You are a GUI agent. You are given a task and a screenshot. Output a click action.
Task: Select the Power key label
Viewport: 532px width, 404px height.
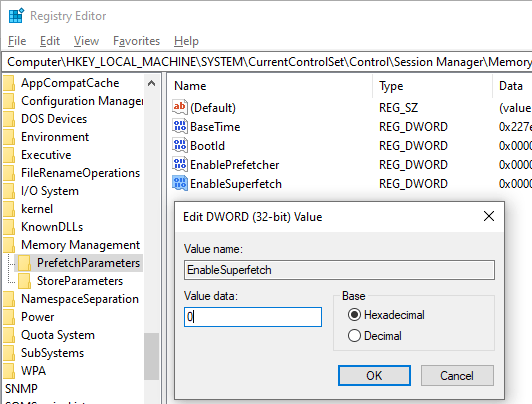click(x=37, y=317)
